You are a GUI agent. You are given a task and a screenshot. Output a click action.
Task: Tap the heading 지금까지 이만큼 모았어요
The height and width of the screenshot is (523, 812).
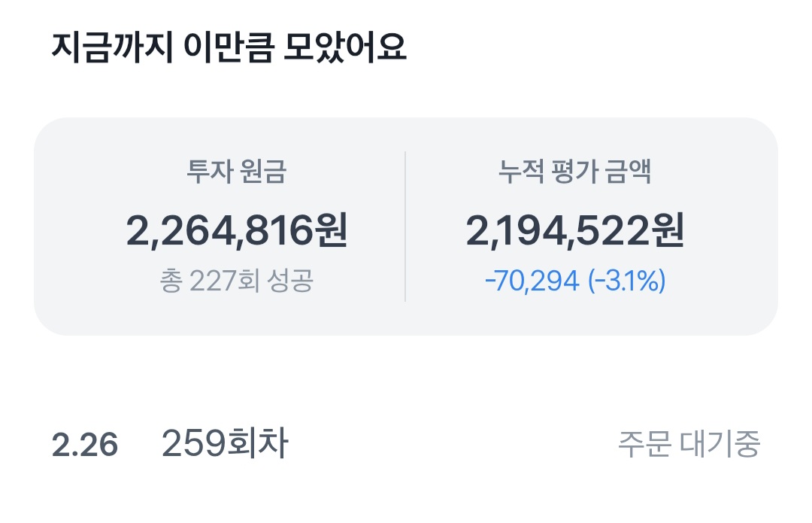(x=229, y=49)
